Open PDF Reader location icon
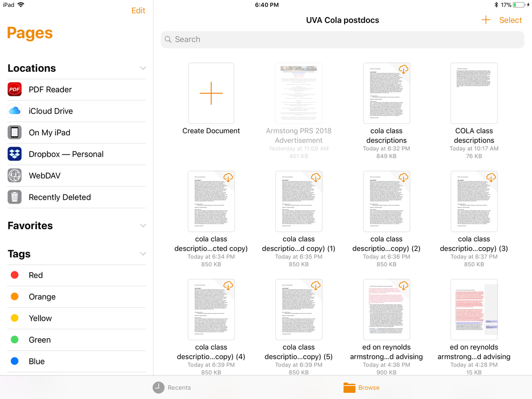 coord(14,89)
